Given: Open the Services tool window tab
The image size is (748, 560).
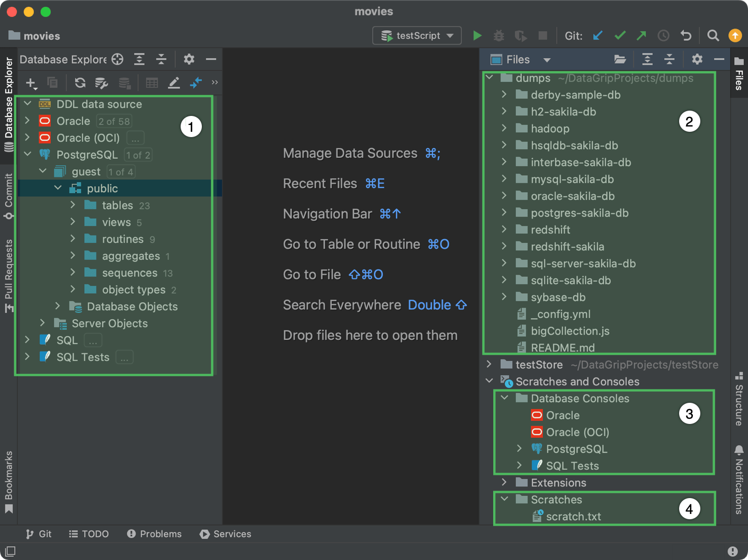Looking at the screenshot, I should point(226,534).
